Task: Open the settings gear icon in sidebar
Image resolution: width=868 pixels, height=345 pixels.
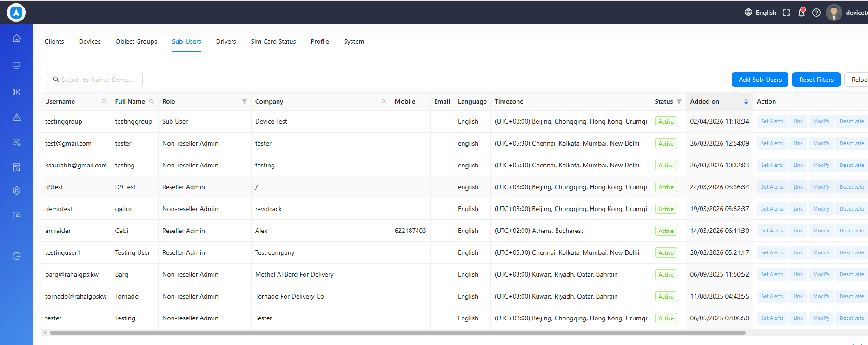Action: 17,191
